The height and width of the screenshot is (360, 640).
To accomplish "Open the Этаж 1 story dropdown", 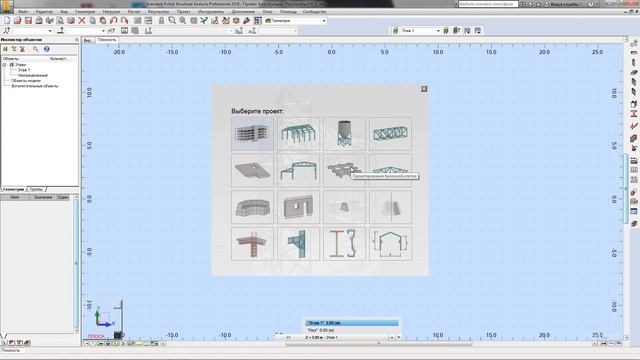I will click(438, 31).
